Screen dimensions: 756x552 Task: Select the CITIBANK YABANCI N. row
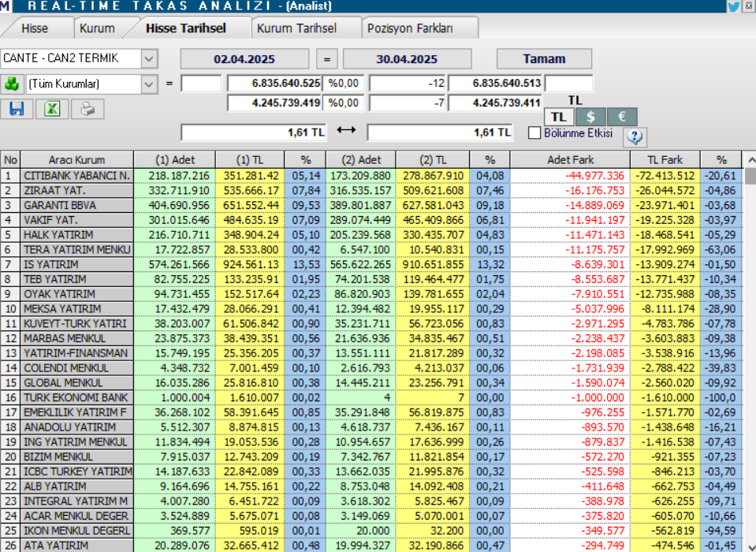(371, 176)
